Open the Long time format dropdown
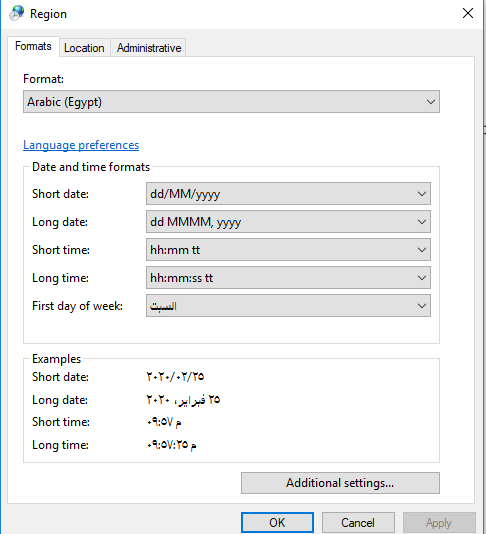 coord(288,278)
